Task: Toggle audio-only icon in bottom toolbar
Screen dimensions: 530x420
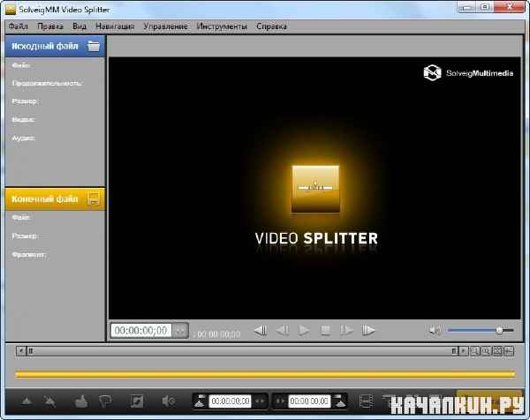Action: pos(169,401)
